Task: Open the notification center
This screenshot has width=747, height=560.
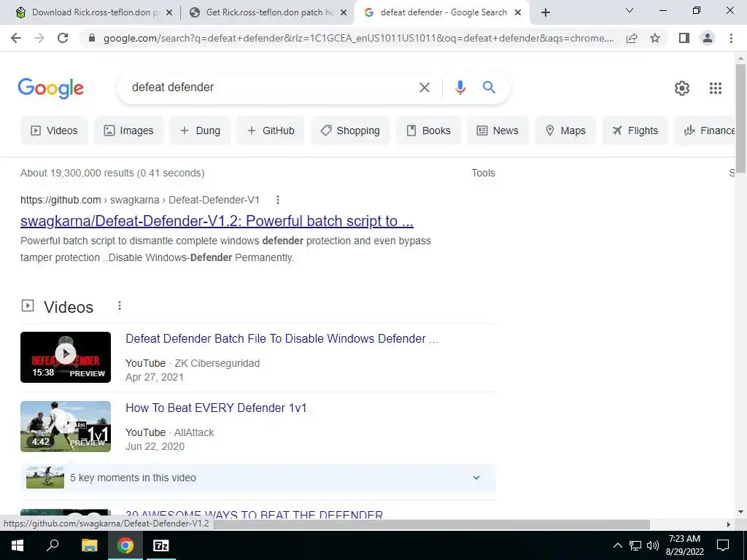Action: click(x=723, y=545)
